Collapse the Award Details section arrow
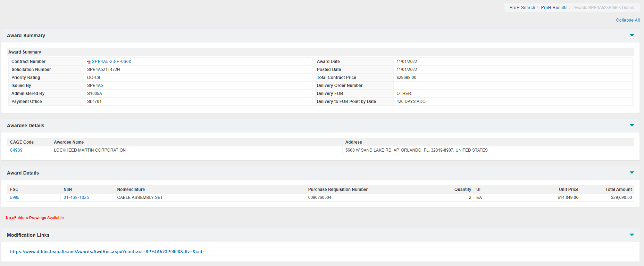 [632, 172]
